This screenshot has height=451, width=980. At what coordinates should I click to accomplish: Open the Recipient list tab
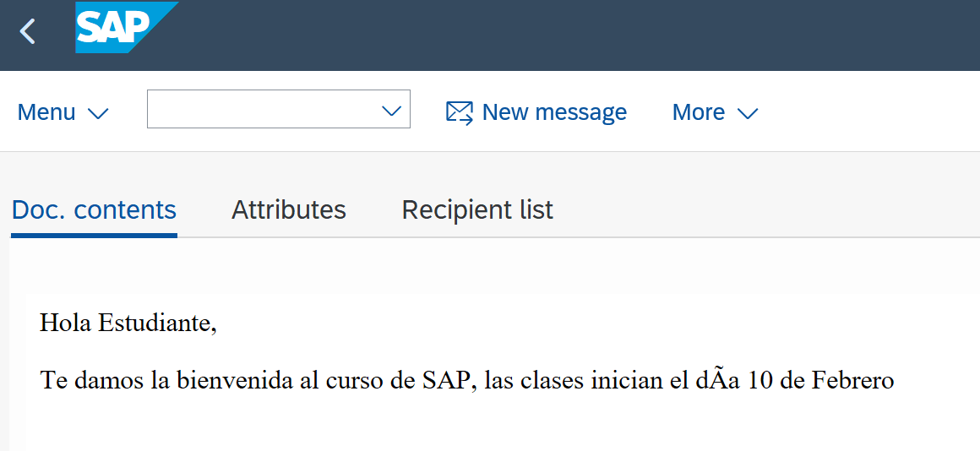click(x=477, y=209)
